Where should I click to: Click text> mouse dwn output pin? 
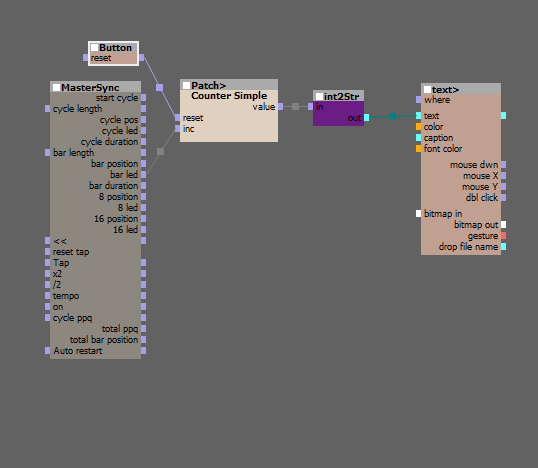click(503, 165)
